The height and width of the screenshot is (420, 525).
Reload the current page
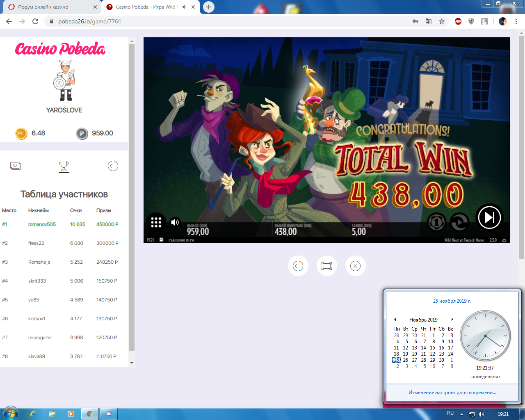(x=35, y=21)
